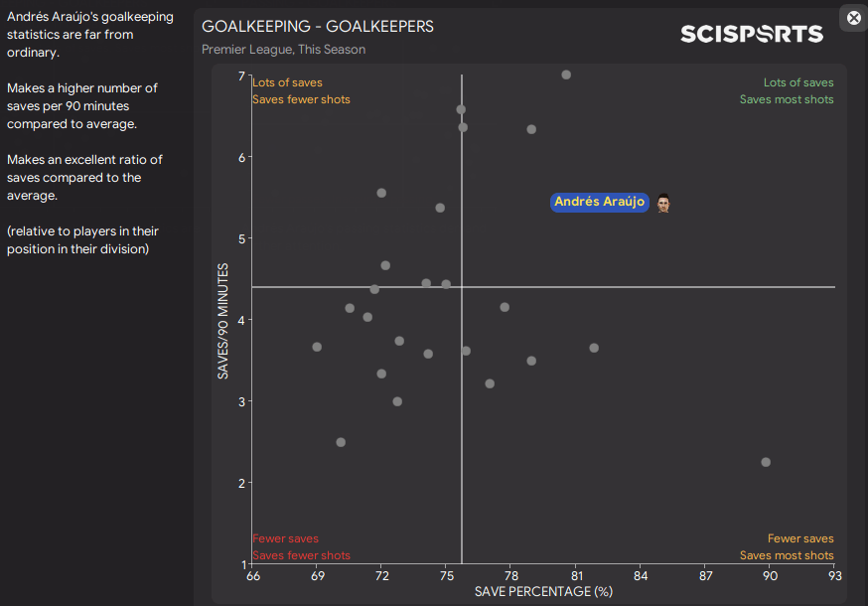
Task: Click the bottom-right orange 'Fewer saves' label
Action: click(x=800, y=538)
